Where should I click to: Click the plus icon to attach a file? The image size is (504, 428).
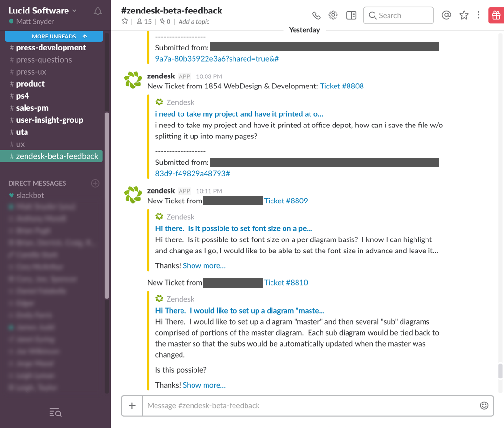click(132, 405)
